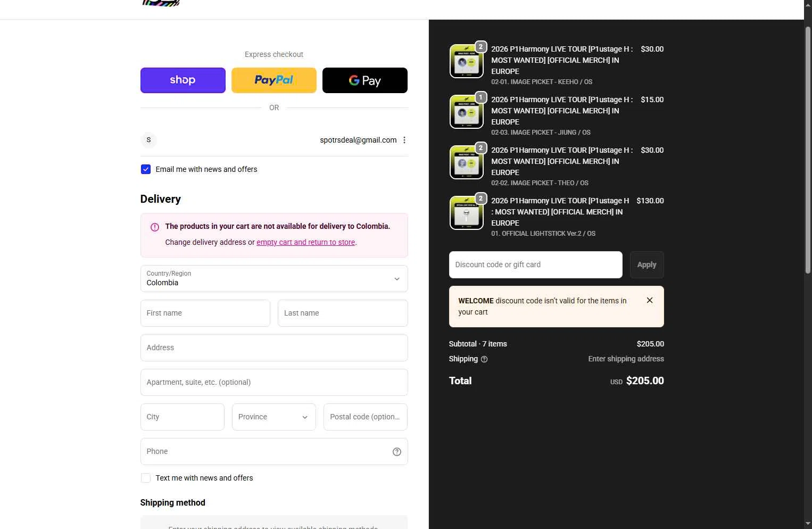Open the JIUNG image picket thumbnail
This screenshot has height=529, width=812.
(x=467, y=112)
